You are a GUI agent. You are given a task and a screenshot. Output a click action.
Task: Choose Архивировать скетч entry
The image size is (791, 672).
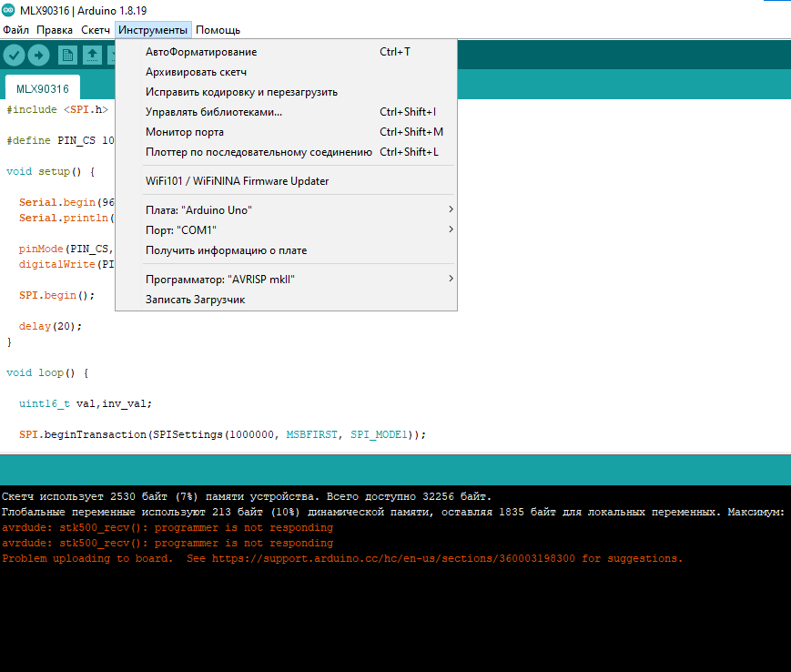286,72
